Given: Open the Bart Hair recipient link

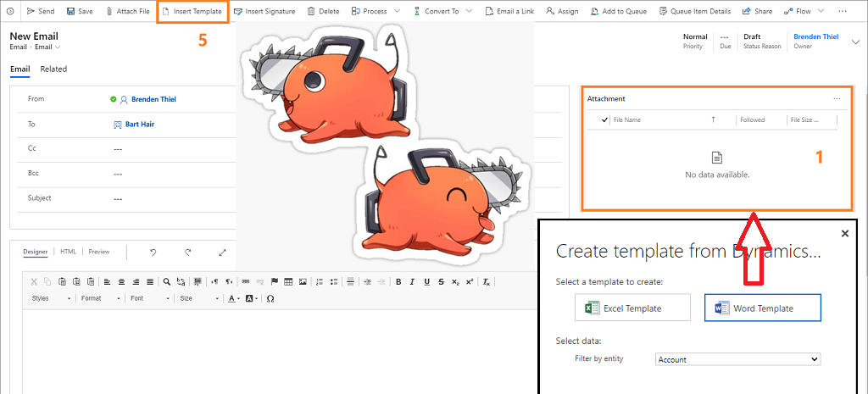Looking at the screenshot, I should click(x=140, y=125).
